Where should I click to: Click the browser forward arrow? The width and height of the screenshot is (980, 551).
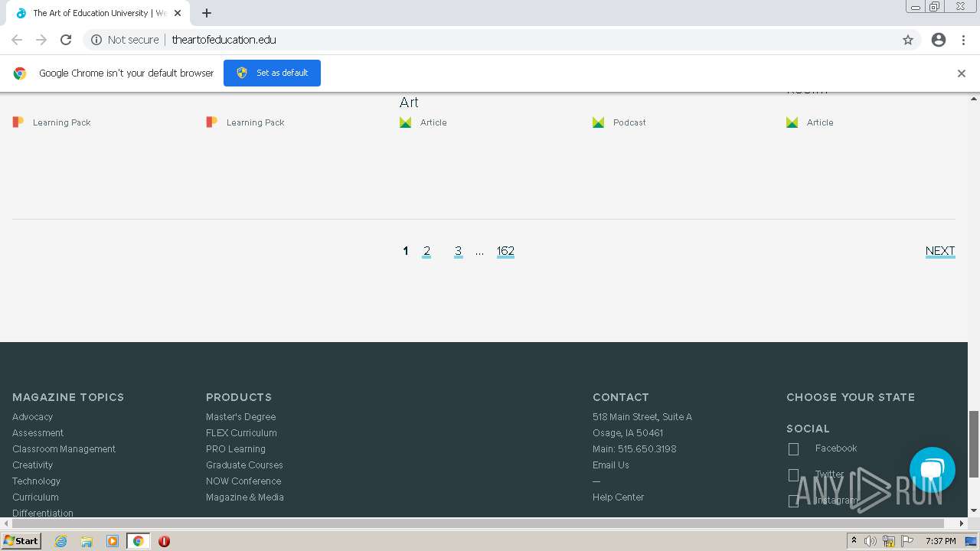pyautogui.click(x=41, y=40)
